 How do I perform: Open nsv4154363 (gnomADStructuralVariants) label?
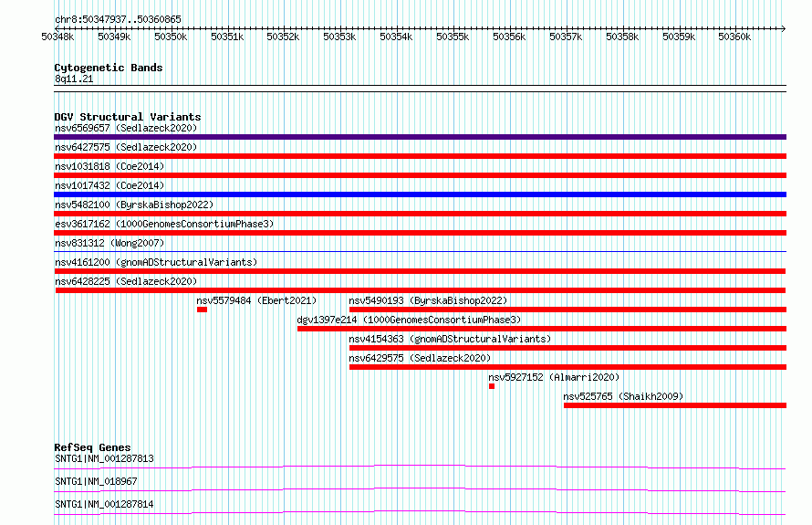pos(450,339)
